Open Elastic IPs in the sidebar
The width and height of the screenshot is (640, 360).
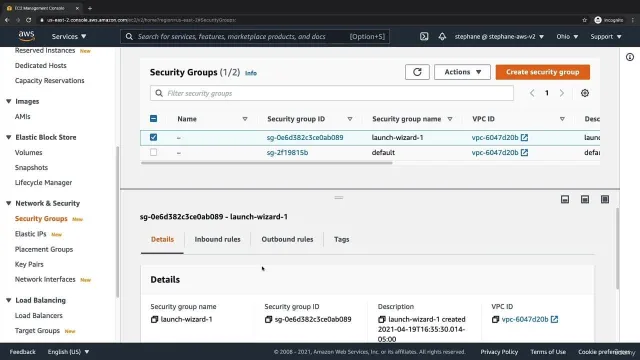(x=31, y=234)
